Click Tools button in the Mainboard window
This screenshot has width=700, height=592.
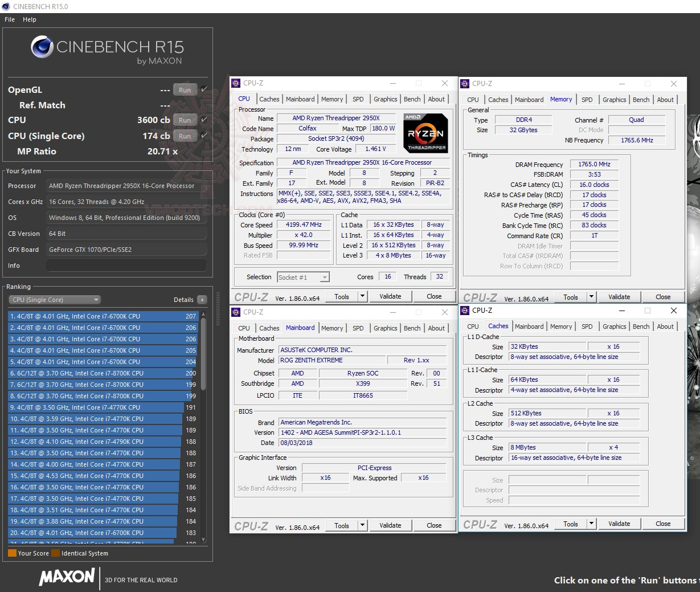[x=342, y=525]
